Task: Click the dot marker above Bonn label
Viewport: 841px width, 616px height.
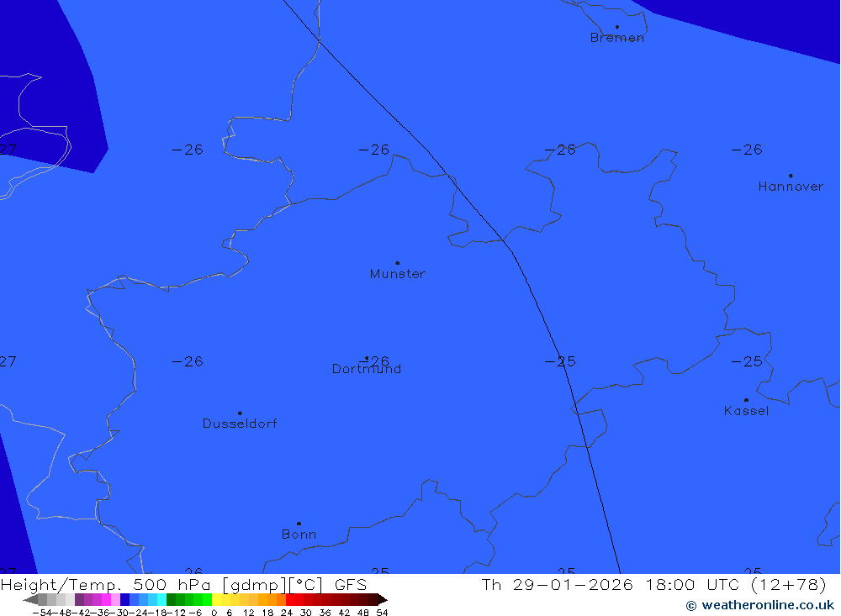Action: coord(299,524)
